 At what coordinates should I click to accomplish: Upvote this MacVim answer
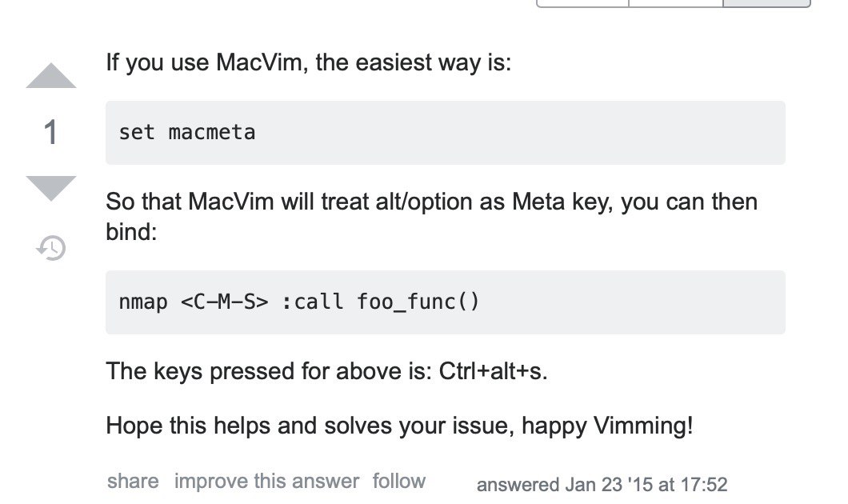tap(51, 75)
